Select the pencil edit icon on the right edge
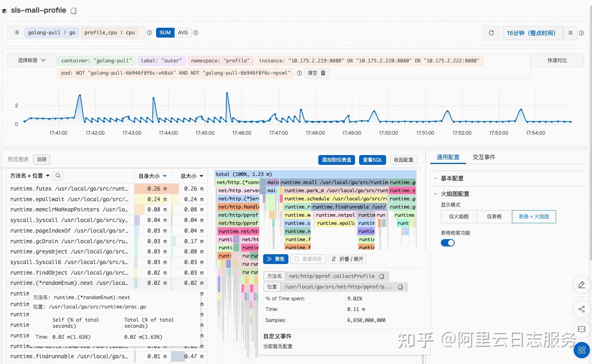This screenshot has height=364, width=592. 581,285
